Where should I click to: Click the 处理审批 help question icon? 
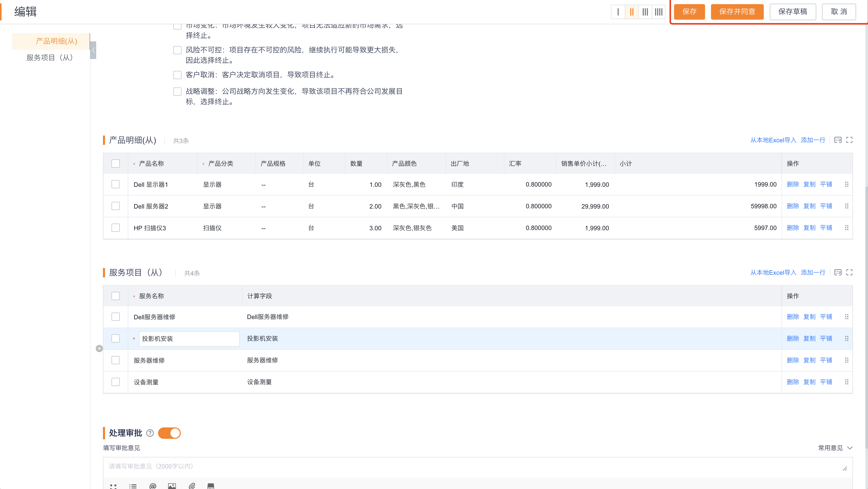[150, 433]
